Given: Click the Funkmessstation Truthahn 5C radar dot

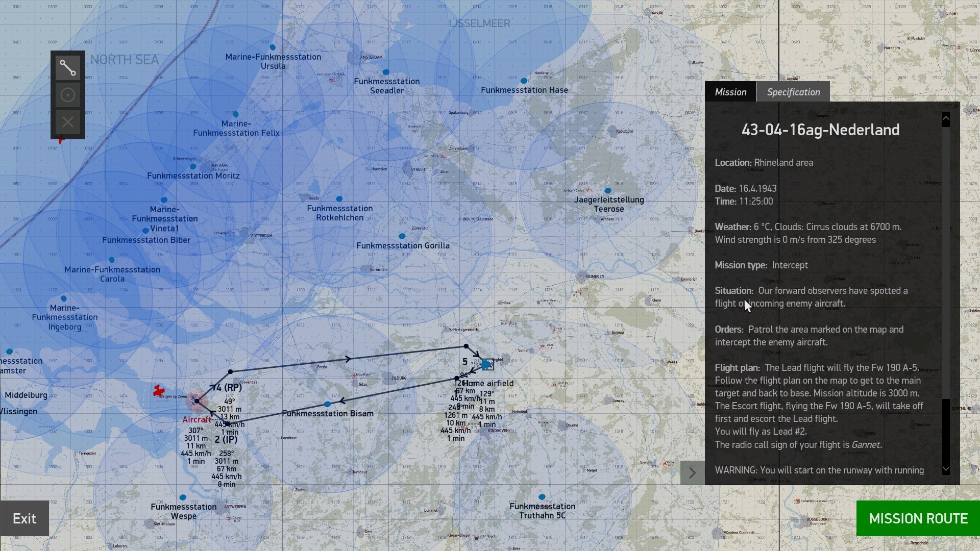Looking at the screenshot, I should coord(542,497).
